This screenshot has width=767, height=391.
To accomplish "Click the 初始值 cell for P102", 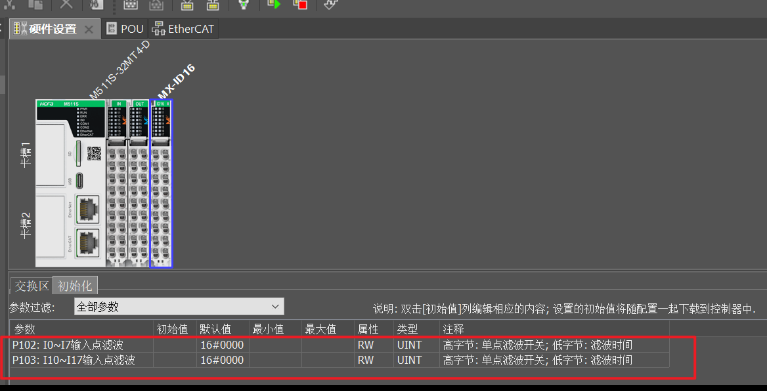I will coord(175,345).
